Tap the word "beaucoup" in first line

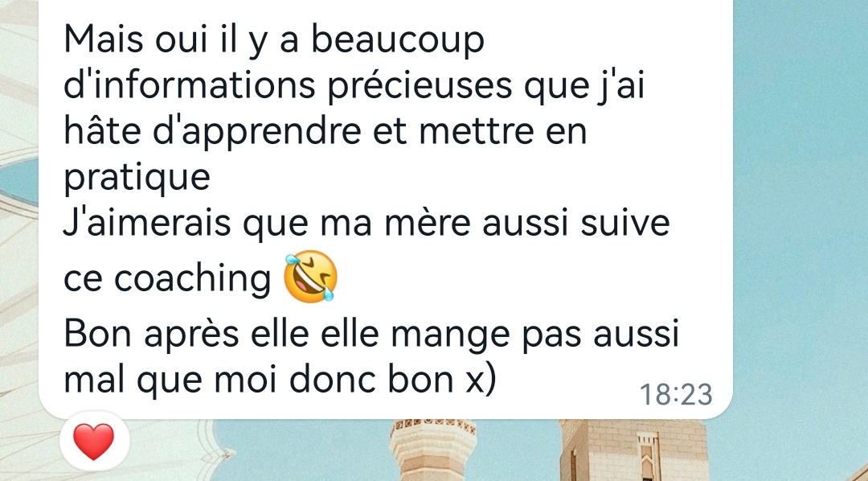tap(398, 41)
